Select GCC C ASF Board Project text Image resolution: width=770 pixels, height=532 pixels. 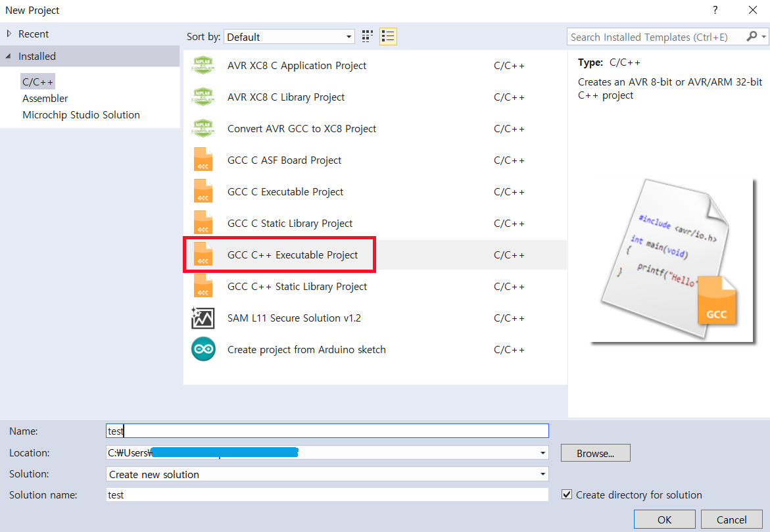284,160
